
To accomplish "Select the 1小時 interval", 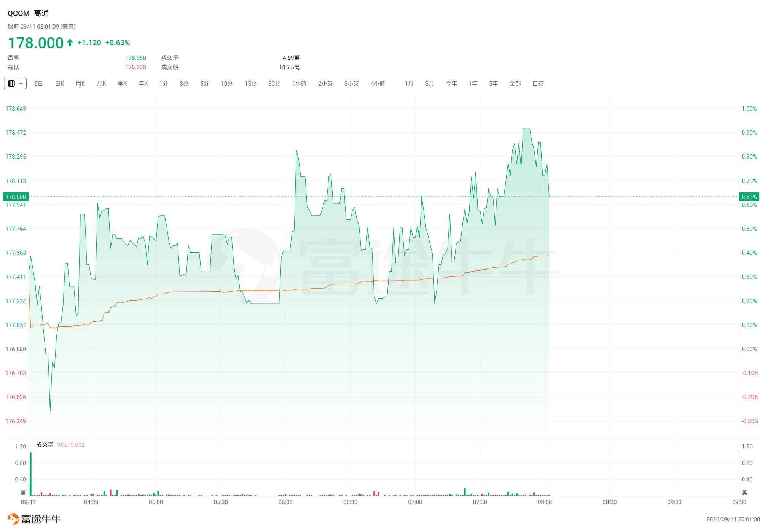I will click(x=299, y=83).
